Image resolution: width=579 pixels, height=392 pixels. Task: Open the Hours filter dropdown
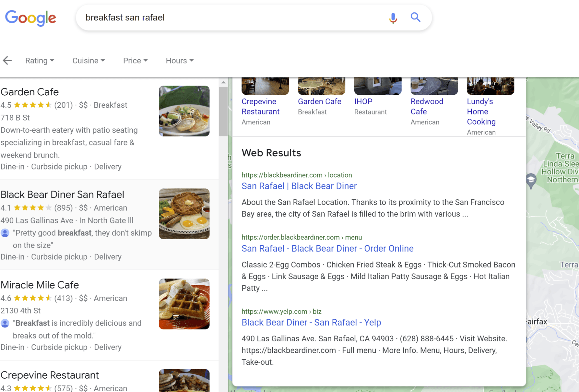point(179,61)
